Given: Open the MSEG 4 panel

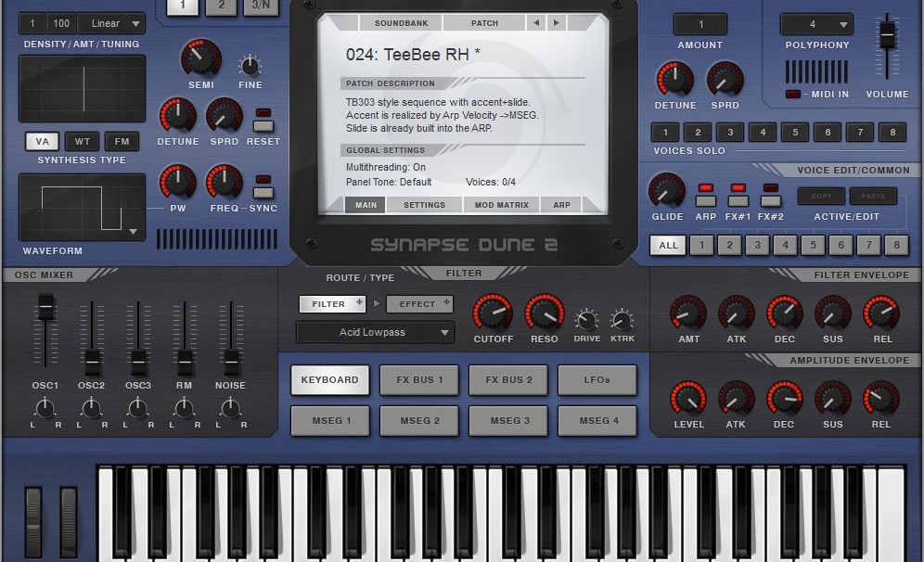Looking at the screenshot, I should [x=597, y=421].
